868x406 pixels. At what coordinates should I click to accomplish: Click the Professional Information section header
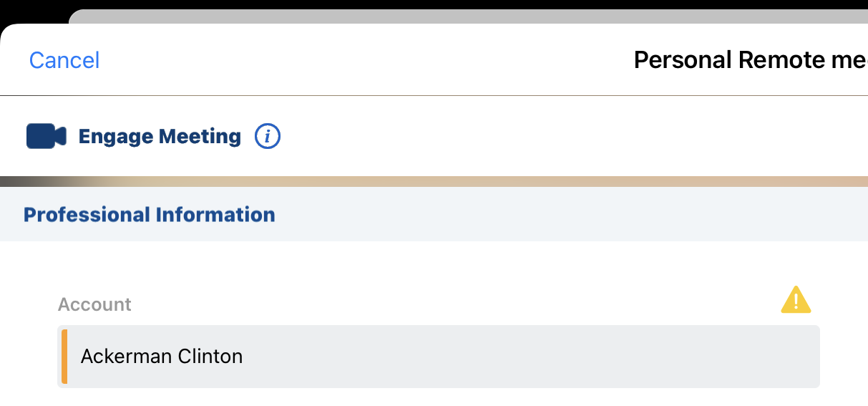150,215
